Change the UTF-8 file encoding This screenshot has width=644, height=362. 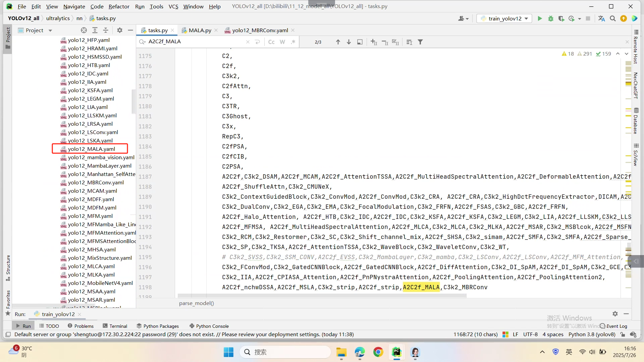530,334
